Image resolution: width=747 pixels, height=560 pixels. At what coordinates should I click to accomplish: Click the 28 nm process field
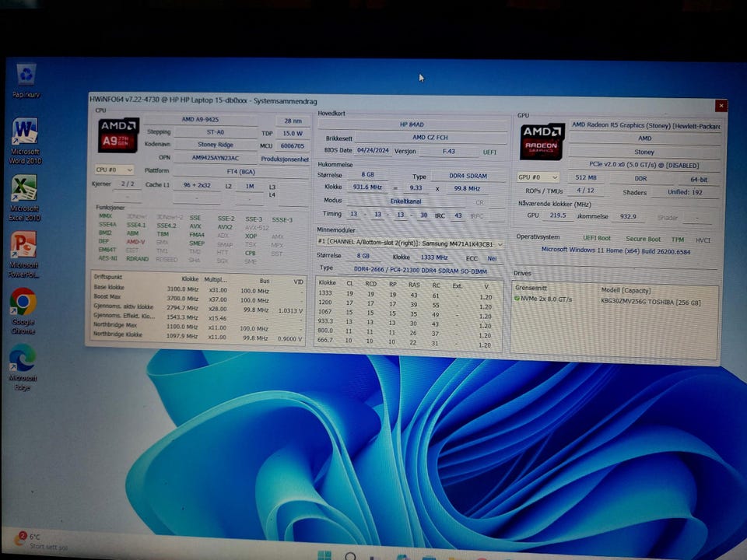tap(293, 121)
